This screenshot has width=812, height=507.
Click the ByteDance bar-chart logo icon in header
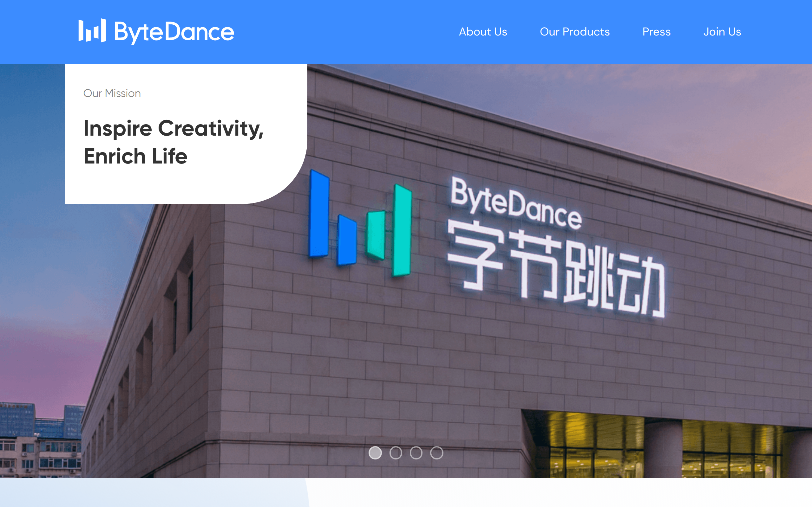click(92, 31)
